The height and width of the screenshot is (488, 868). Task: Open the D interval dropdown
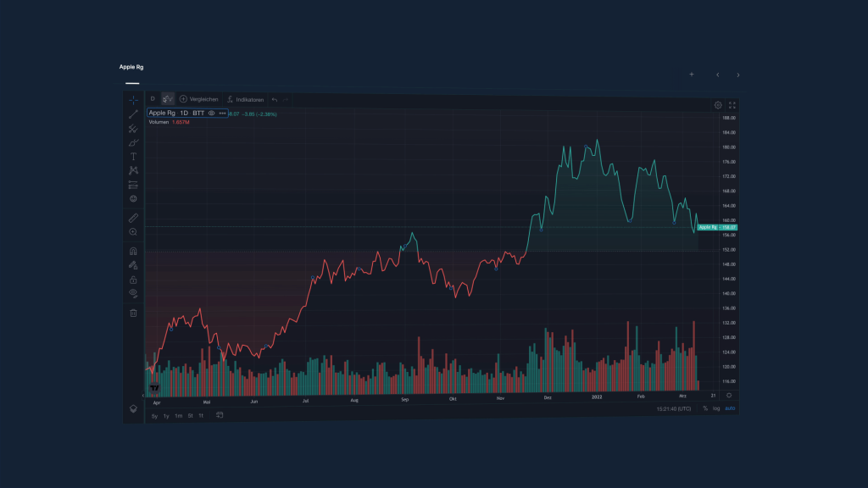coord(153,99)
